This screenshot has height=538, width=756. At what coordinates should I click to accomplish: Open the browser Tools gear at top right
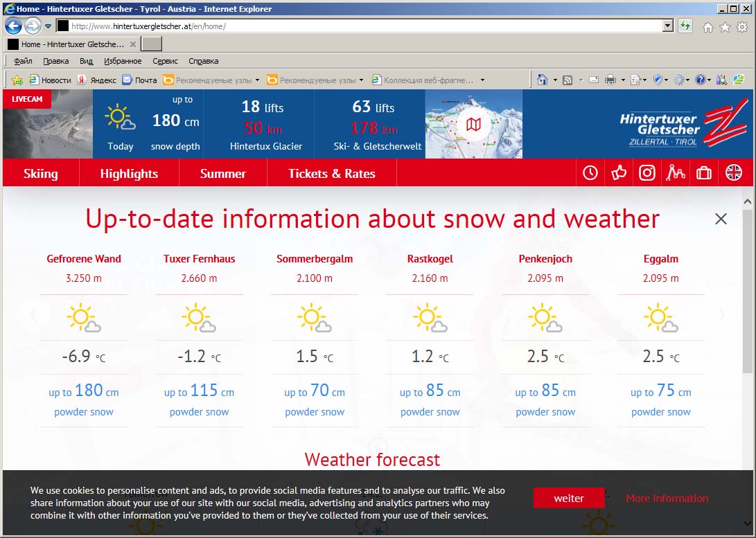pyautogui.click(x=743, y=28)
